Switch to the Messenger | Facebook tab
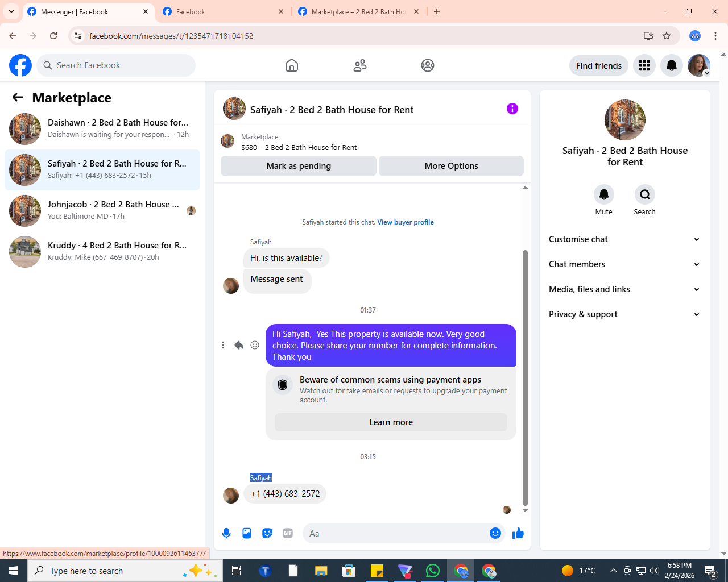The image size is (728, 582). pos(88,11)
